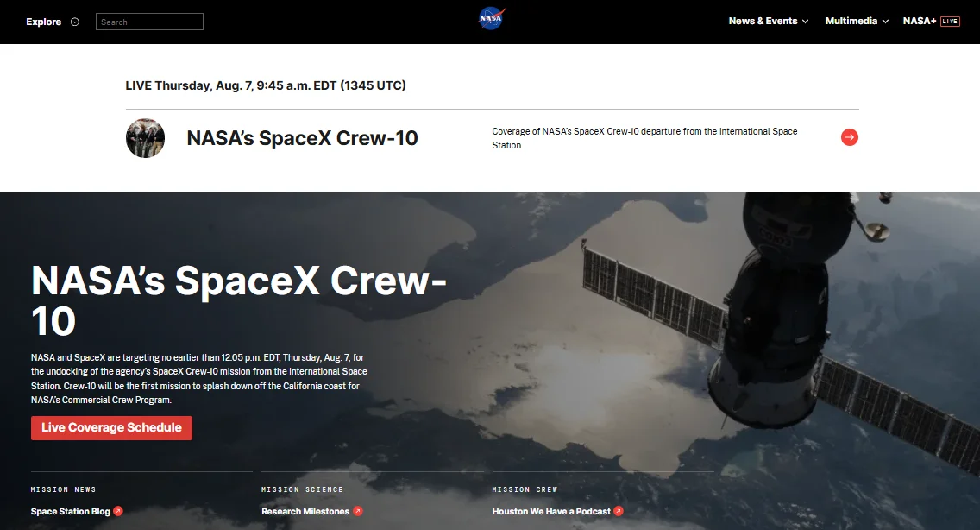Click the circular Crew-10 crew photo thumbnail
Screen dimensions: 980x530
point(145,138)
